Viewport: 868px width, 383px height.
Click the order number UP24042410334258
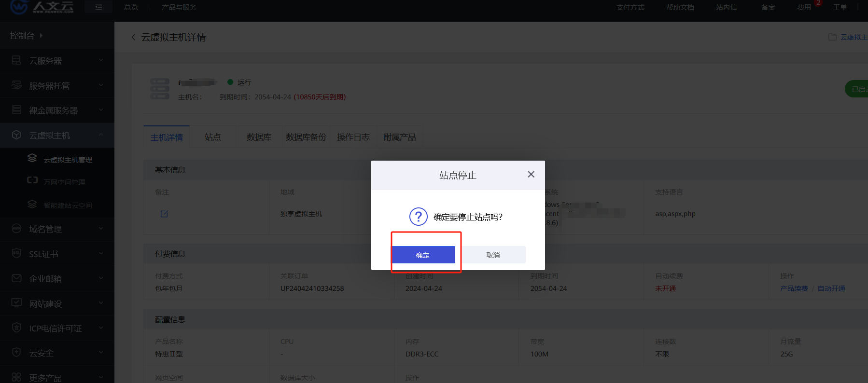pyautogui.click(x=312, y=288)
